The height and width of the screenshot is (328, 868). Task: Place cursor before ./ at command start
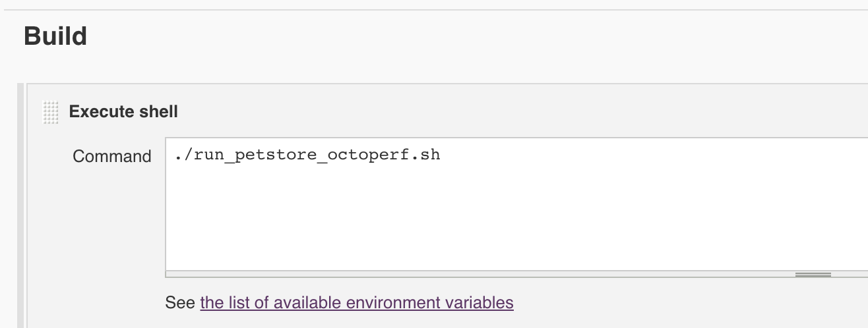(x=175, y=156)
